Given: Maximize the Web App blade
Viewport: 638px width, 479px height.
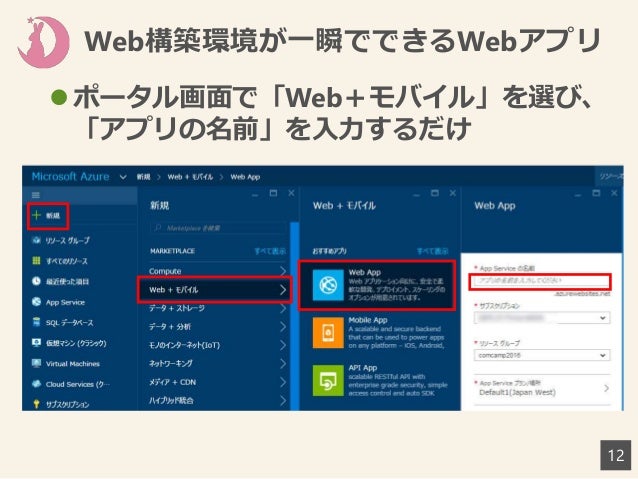Looking at the screenshot, I should coord(596,193).
